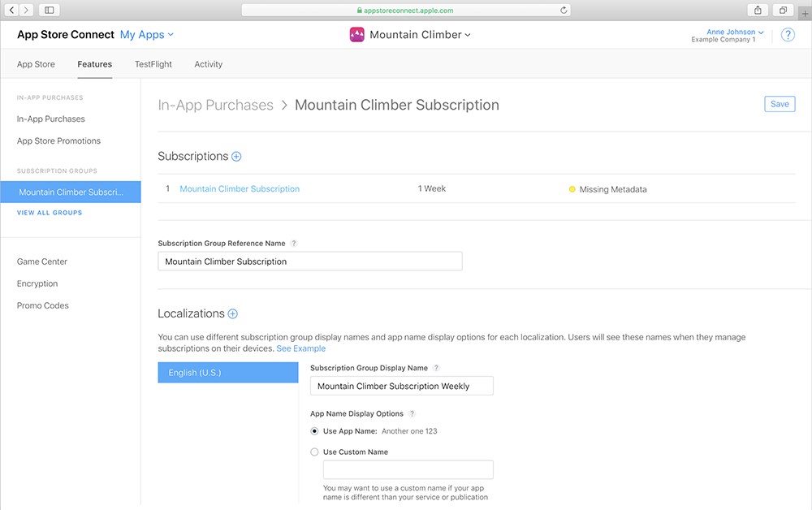The width and height of the screenshot is (812, 510).
Task: Focus the custom name text field
Action: click(x=408, y=470)
